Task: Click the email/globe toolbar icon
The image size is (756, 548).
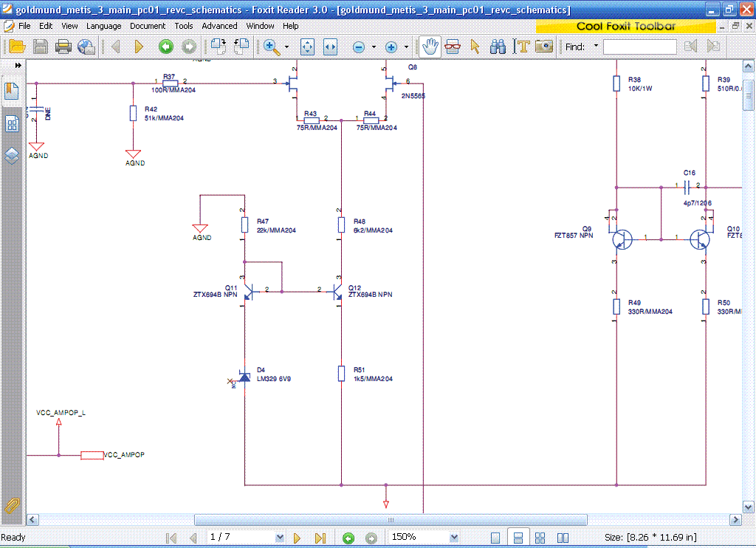Action: tap(86, 47)
